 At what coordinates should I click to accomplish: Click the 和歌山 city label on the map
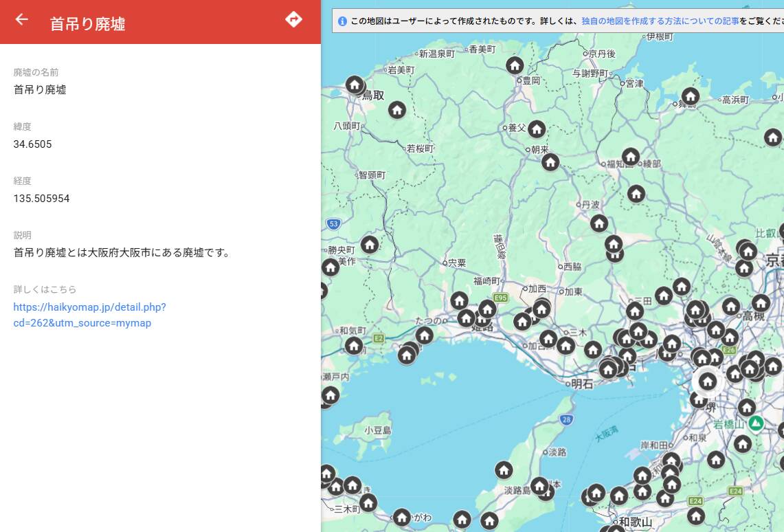(x=636, y=522)
